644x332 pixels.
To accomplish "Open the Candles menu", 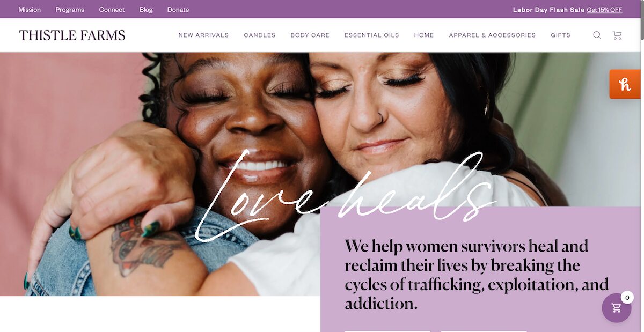I will point(260,35).
